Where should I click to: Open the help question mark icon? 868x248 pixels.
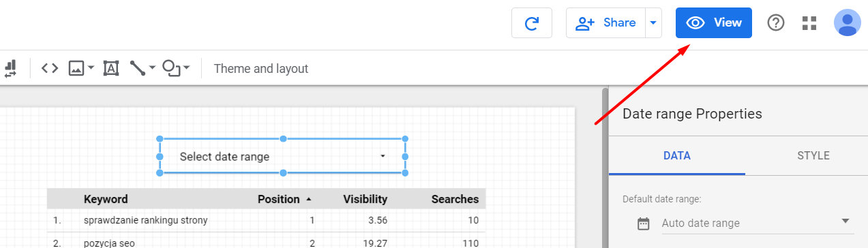pyautogui.click(x=776, y=23)
